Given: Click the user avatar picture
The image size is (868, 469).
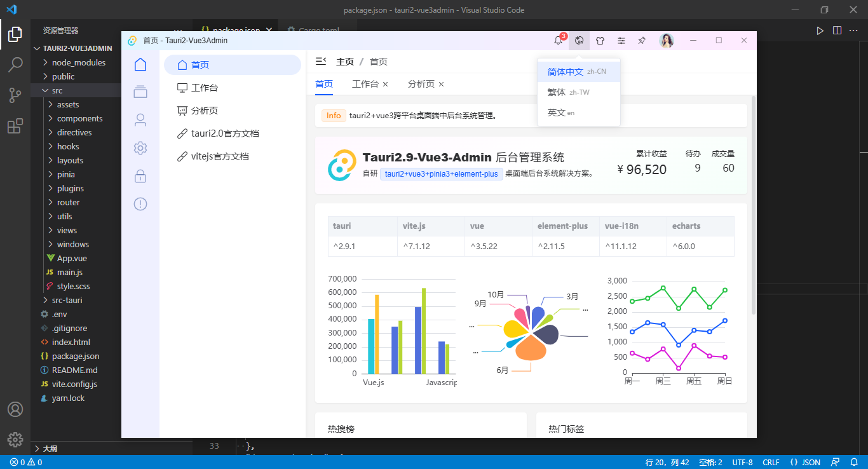Looking at the screenshot, I should point(667,40).
